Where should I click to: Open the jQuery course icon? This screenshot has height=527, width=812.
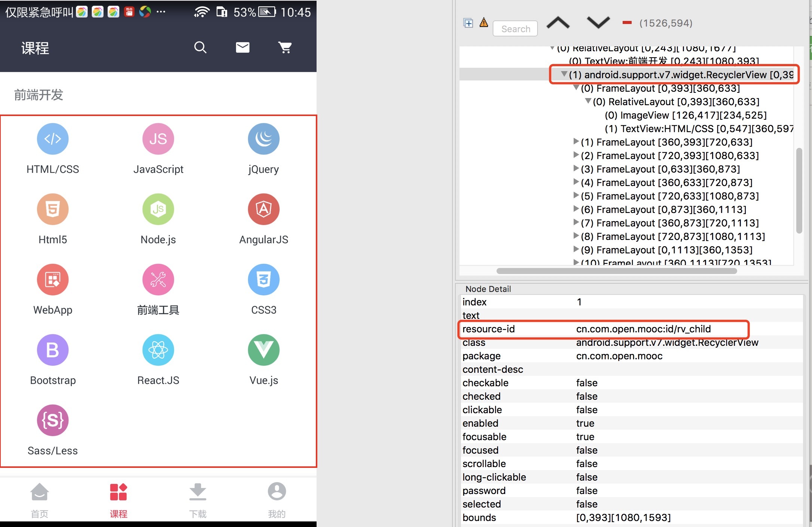[264, 139]
